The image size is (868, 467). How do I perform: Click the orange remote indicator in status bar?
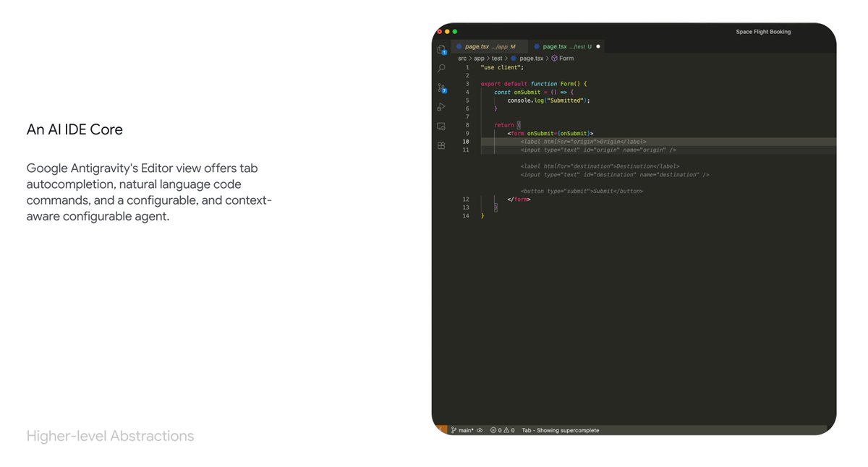coord(440,430)
